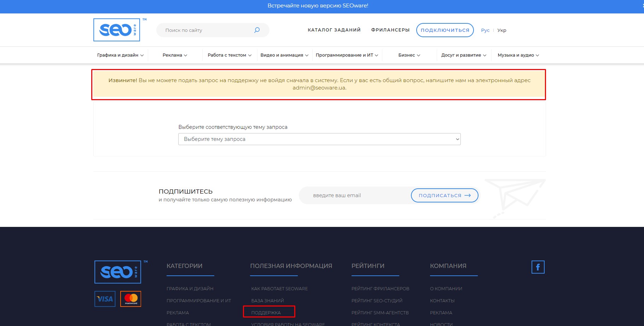
Task: Switch the language to Укр
Action: [501, 30]
